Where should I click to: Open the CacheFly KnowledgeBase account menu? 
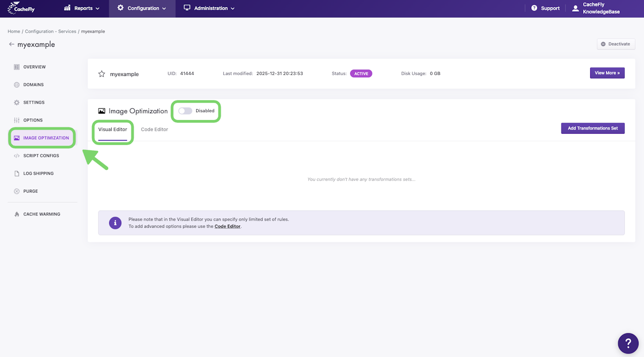click(x=596, y=8)
